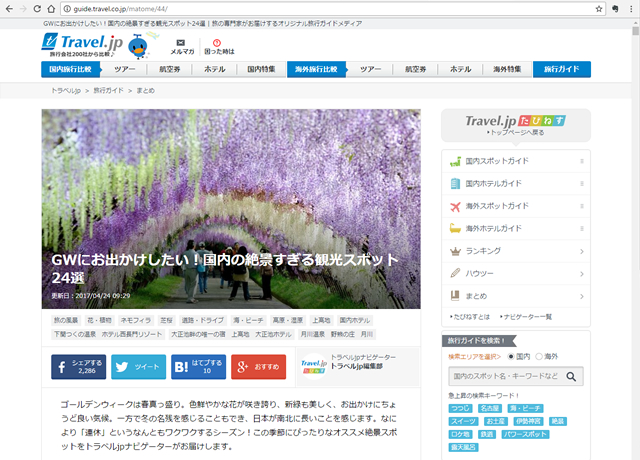This screenshot has width=640, height=460.
Task: Click the ネモフィラ tag link
Action: click(137, 320)
